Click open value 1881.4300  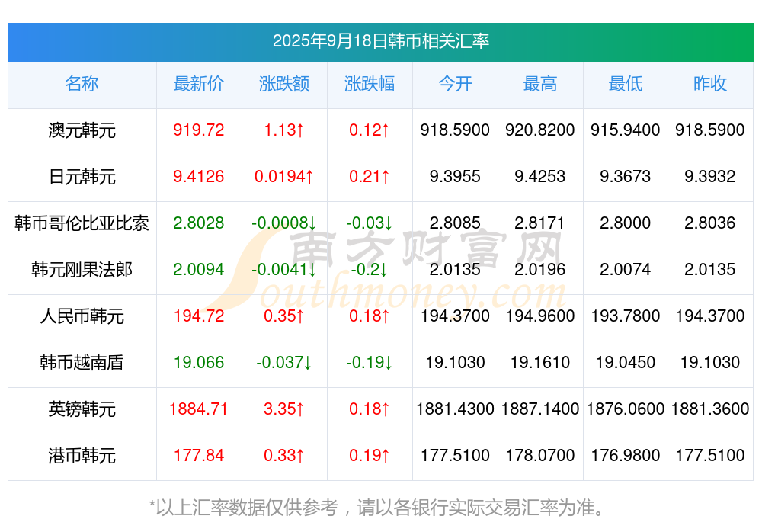pos(455,409)
